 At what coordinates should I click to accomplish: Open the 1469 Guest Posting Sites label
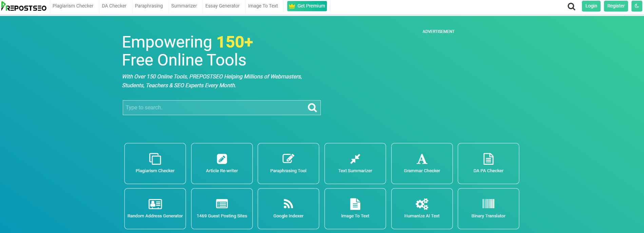pos(222,216)
